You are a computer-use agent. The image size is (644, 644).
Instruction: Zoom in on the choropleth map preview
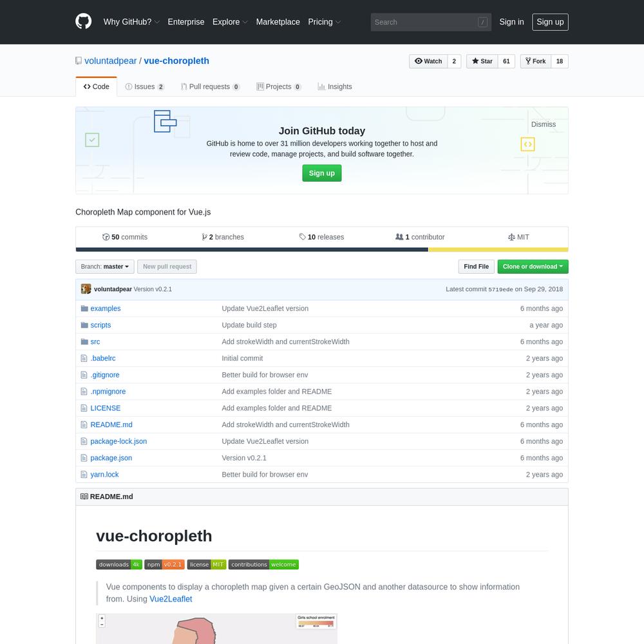point(216,629)
